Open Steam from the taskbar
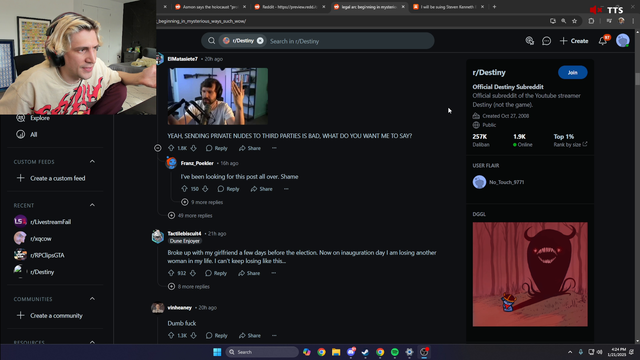640x360 pixels. coord(365,352)
